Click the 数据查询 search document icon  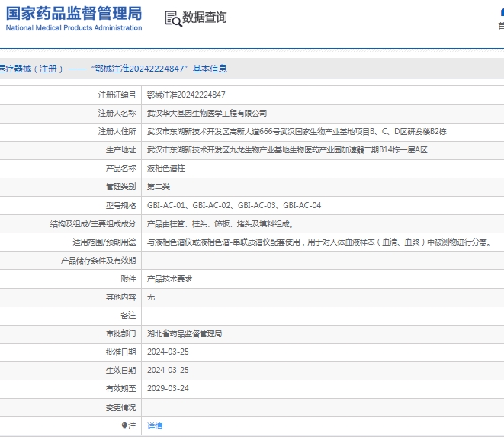click(x=174, y=18)
